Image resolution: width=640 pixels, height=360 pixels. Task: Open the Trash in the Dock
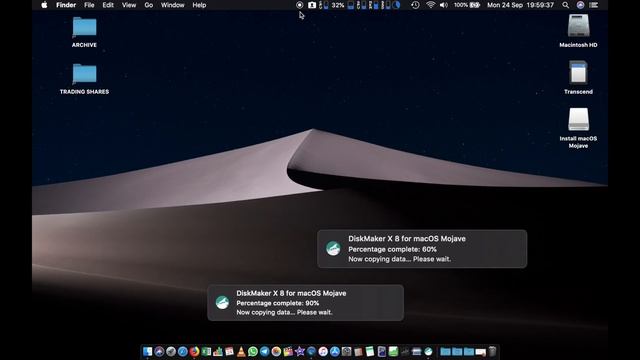pyautogui.click(x=493, y=351)
